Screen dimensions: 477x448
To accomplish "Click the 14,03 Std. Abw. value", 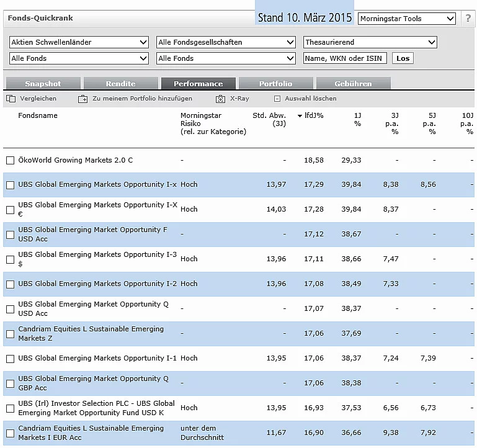I will pos(276,209).
